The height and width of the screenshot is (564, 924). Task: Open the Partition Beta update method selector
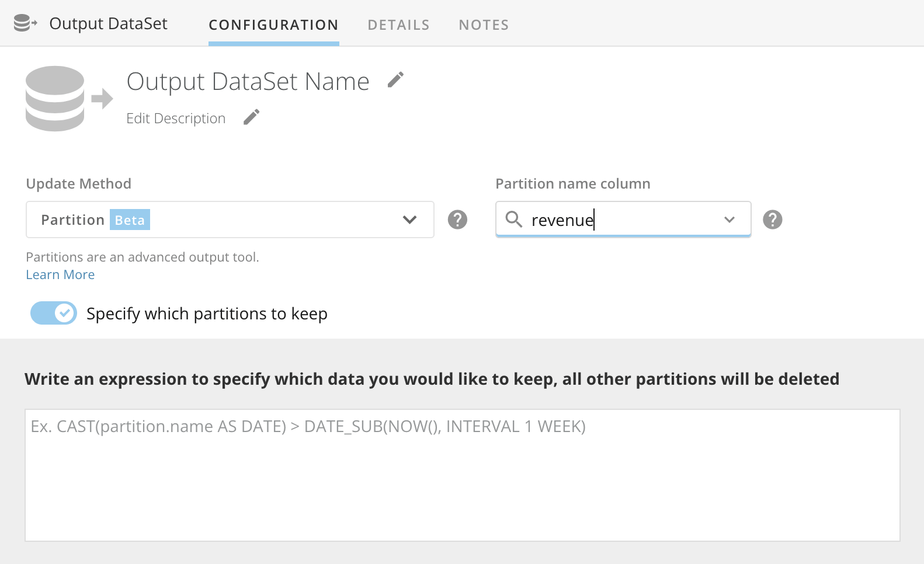coord(230,220)
